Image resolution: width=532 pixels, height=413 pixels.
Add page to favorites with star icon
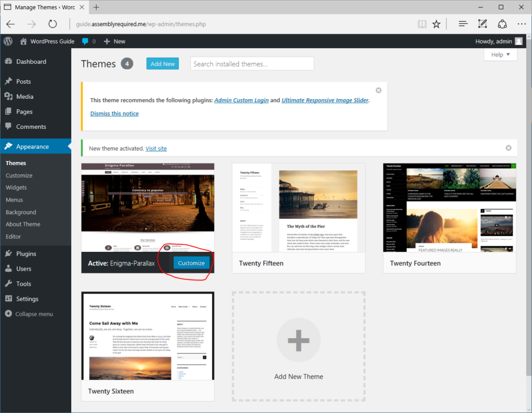tap(436, 24)
